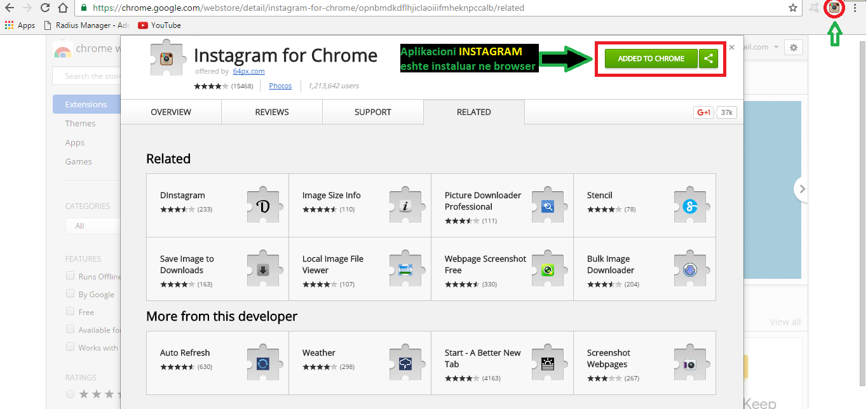The image size is (868, 409).
Task: Click the Auto Refresh title text
Action: (x=185, y=352)
